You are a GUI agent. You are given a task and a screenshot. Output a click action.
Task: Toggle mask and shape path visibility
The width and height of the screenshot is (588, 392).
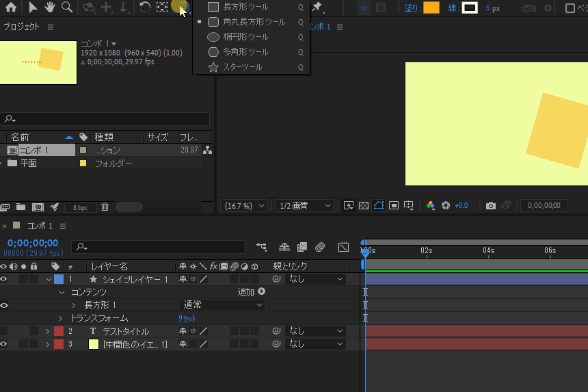[379, 205]
